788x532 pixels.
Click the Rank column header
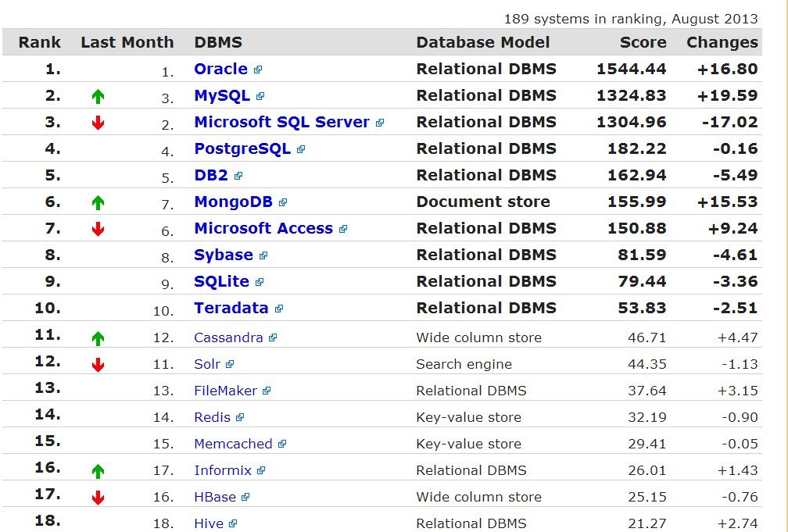40,42
